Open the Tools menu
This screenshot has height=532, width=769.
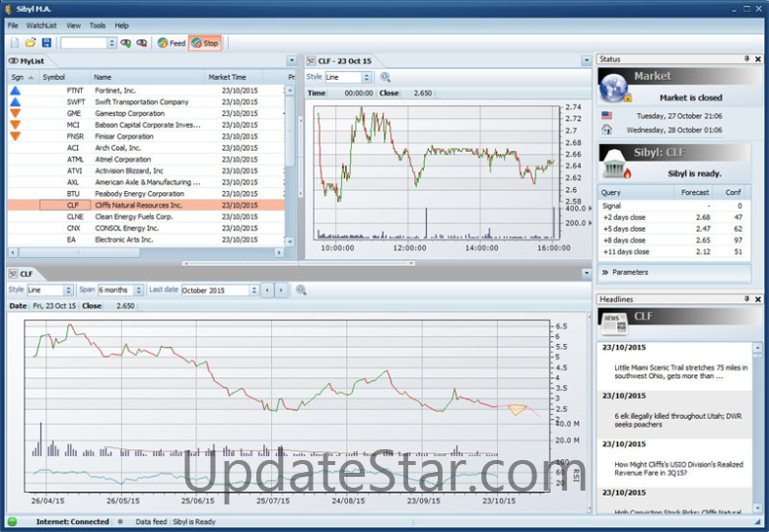pos(97,26)
